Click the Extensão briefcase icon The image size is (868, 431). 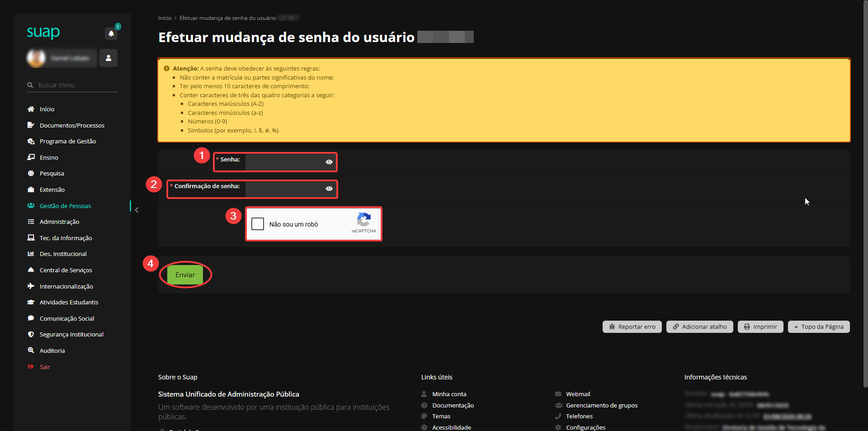pos(31,189)
